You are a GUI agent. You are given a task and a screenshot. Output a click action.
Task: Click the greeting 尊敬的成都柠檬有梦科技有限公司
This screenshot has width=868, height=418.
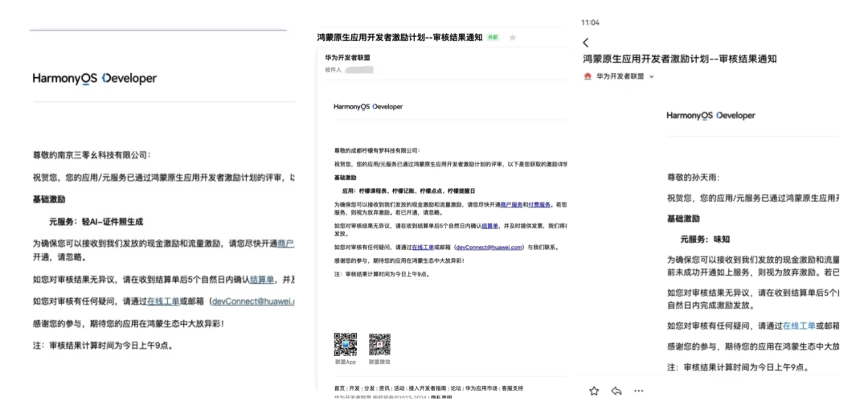376,150
